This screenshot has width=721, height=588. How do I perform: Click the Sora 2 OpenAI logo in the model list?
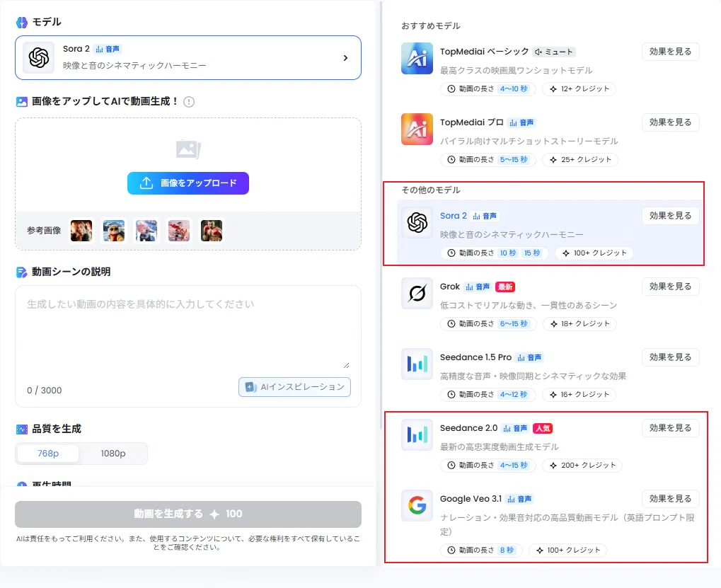(x=417, y=222)
